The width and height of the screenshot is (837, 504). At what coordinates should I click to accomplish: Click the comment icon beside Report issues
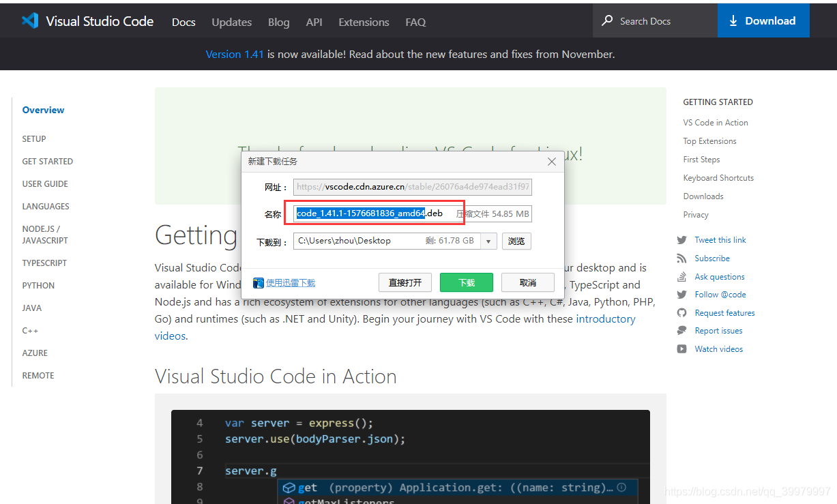pyautogui.click(x=681, y=331)
